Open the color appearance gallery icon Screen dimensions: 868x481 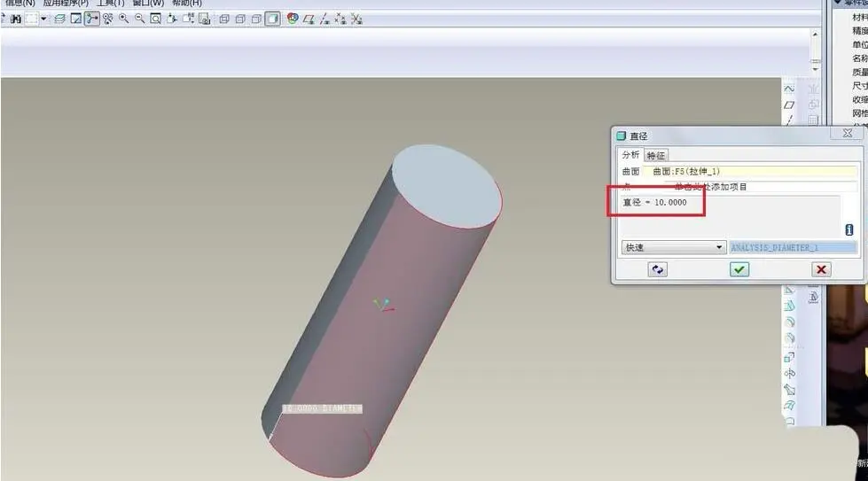tap(293, 19)
